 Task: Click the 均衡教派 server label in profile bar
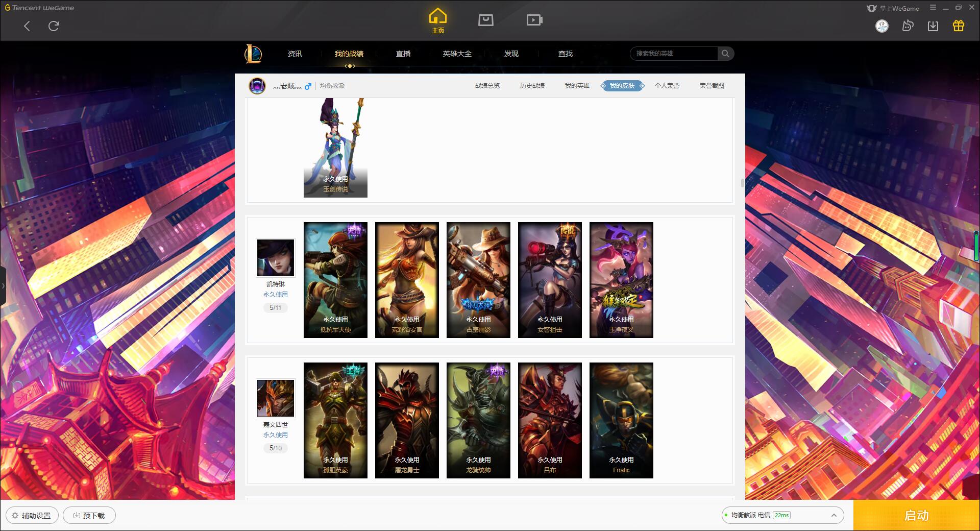pyautogui.click(x=332, y=86)
